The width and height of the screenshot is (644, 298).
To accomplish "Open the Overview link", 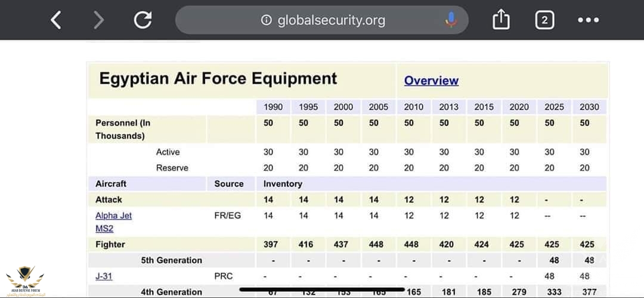I will [431, 81].
